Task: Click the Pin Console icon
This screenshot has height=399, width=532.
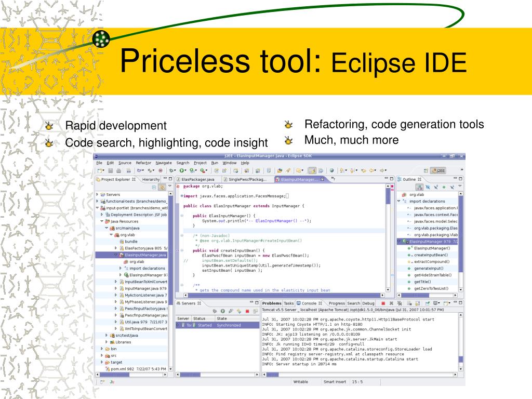Action: (x=427, y=303)
